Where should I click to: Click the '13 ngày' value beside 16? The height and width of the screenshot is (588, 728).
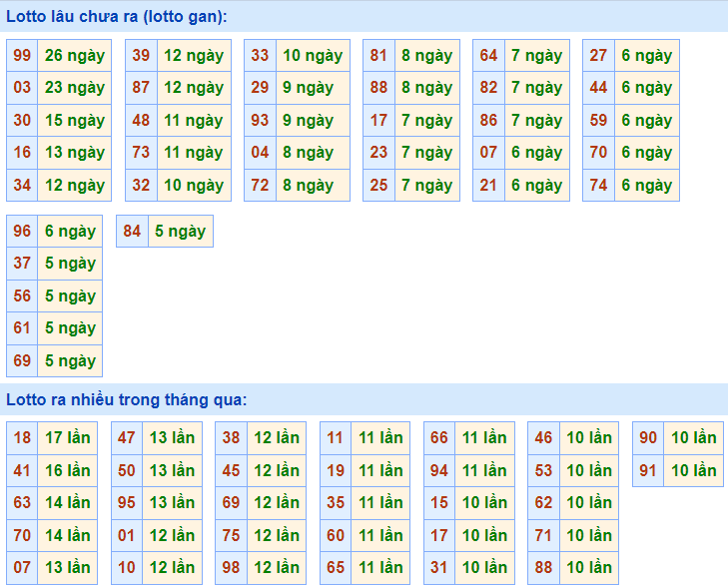[74, 152]
